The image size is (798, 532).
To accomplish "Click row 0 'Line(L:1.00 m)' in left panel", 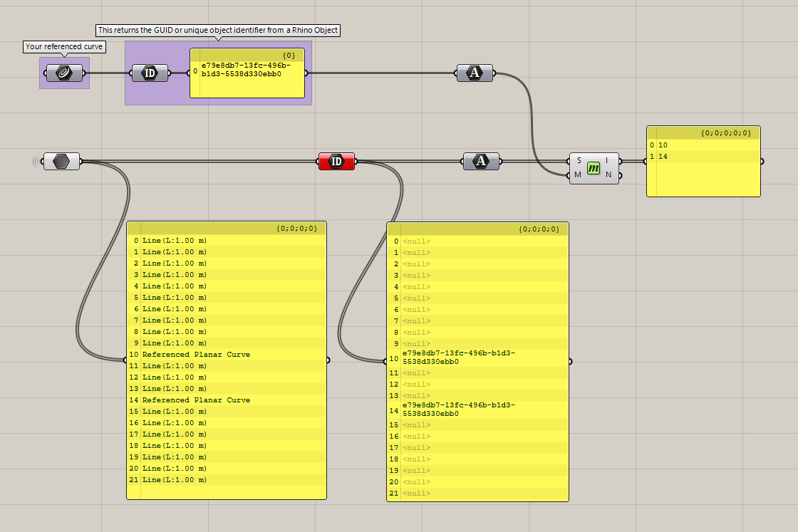I will pos(227,241).
